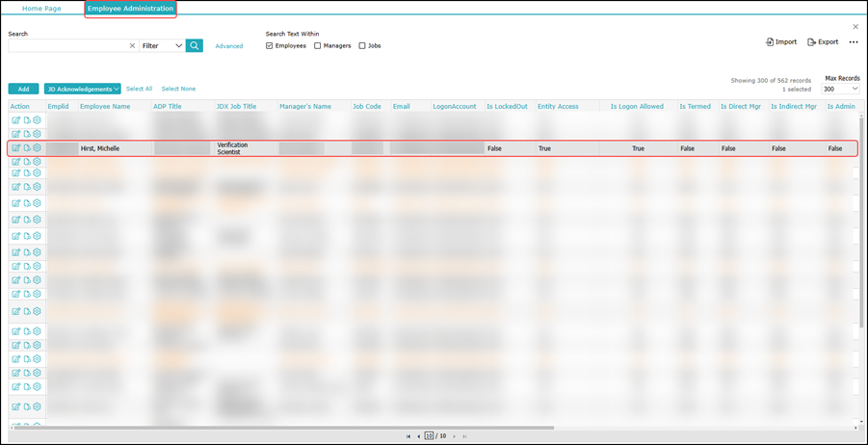Click the Add button
This screenshot has width=868, height=445.
(x=23, y=89)
